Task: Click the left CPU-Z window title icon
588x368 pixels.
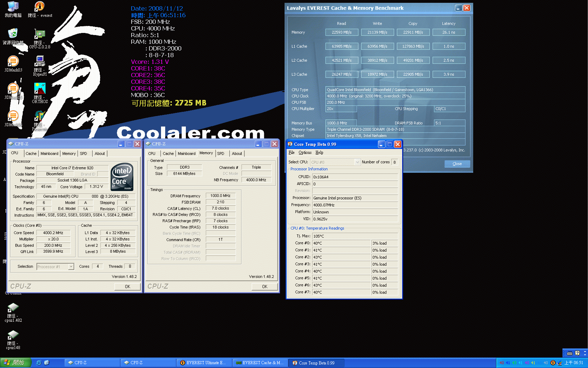Action: (10, 144)
